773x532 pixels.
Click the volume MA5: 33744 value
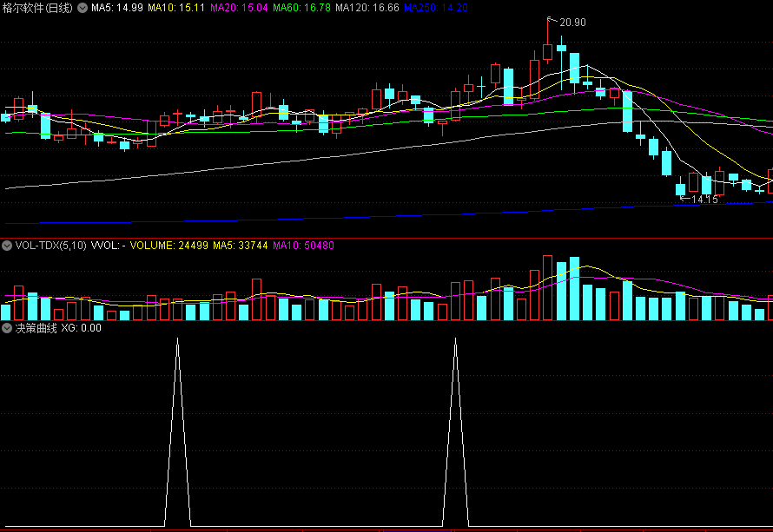(x=240, y=246)
